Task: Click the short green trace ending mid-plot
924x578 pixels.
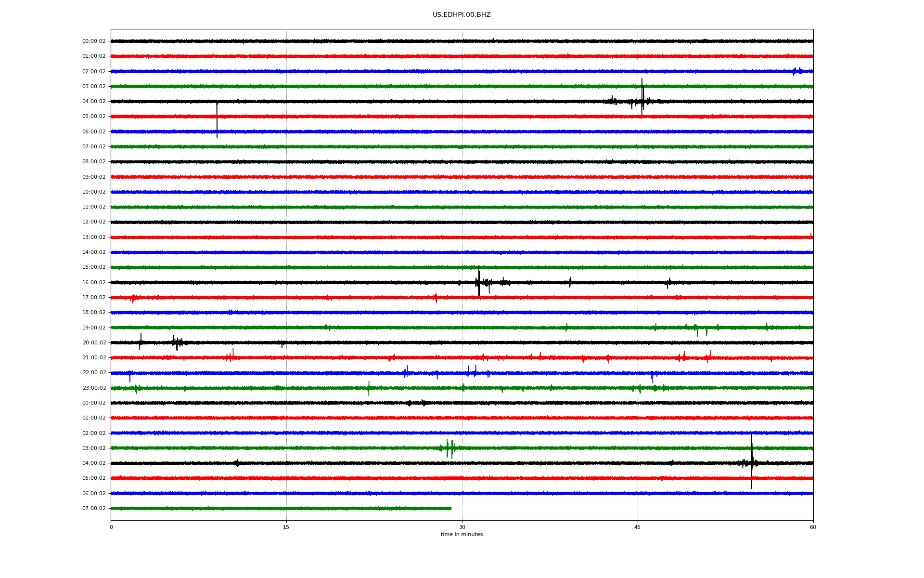Action: click(x=281, y=508)
